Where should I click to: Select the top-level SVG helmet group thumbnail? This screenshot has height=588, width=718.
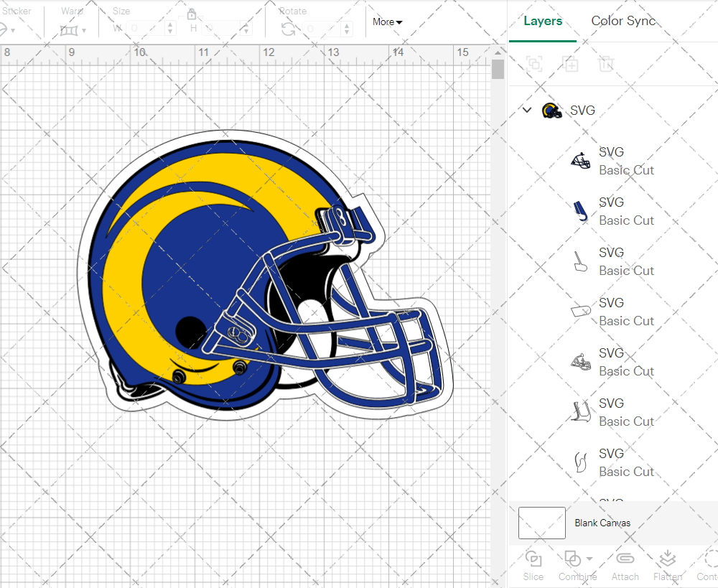(x=551, y=111)
